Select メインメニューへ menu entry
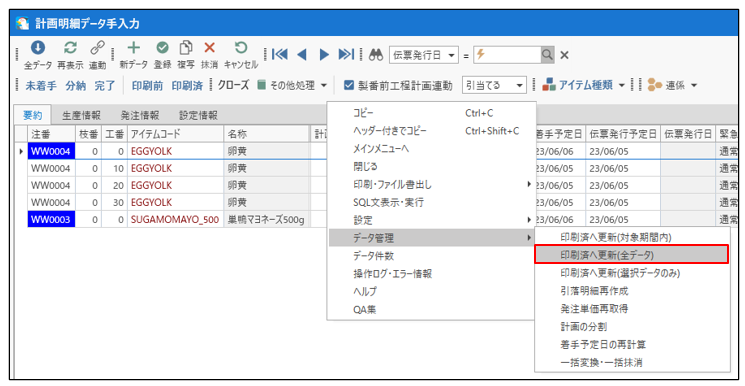 432,149
